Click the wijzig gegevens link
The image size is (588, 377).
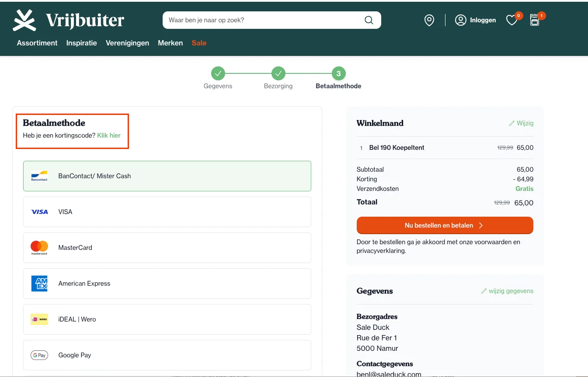(x=507, y=291)
